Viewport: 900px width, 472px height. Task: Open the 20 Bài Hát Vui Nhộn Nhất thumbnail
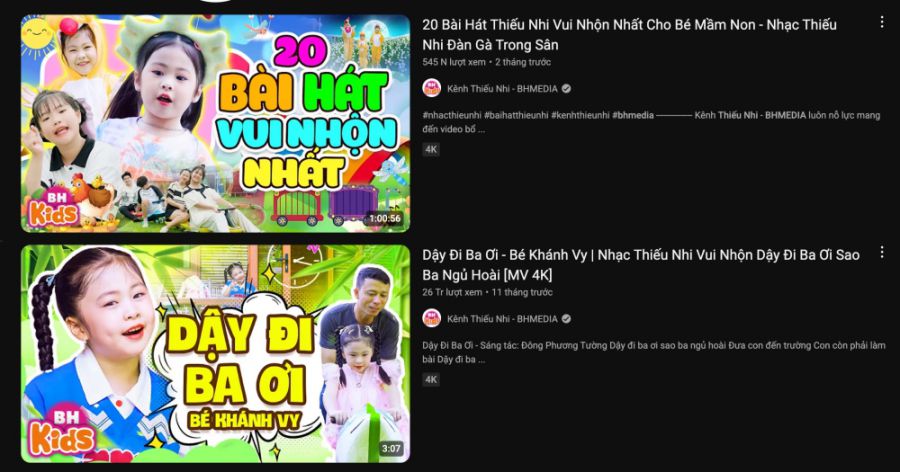pyautogui.click(x=216, y=123)
